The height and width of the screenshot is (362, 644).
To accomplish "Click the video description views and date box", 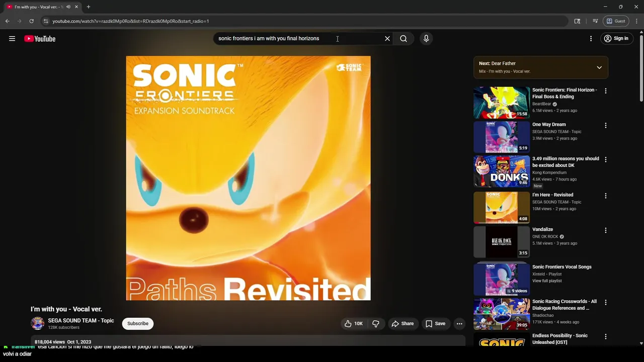I will pos(248,341).
